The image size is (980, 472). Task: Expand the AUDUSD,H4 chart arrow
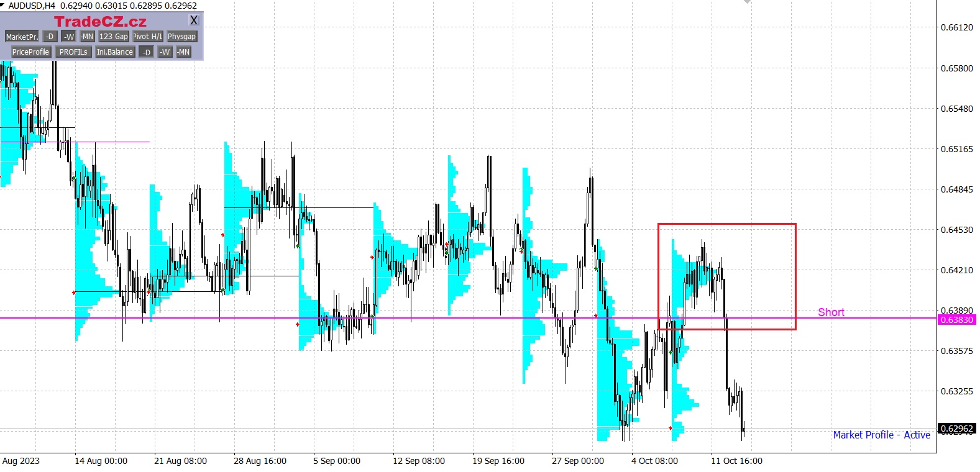(4, 5)
